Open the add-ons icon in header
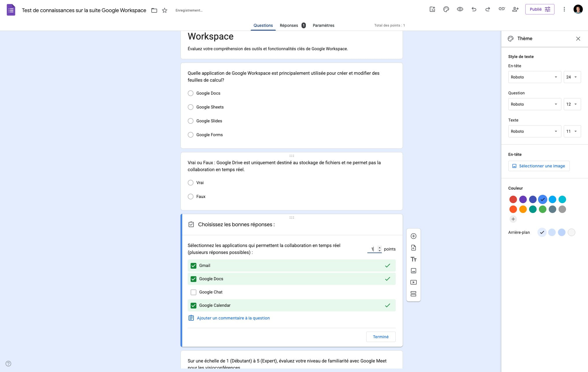 [x=432, y=9]
